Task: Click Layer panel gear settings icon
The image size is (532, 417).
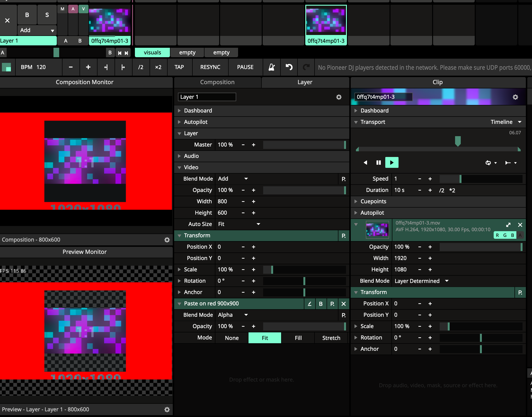Action: pos(339,97)
